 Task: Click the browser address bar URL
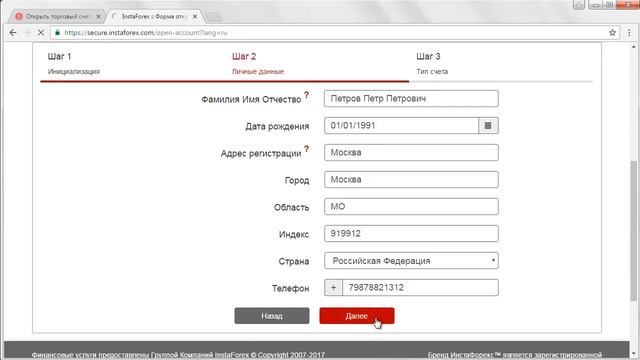146,33
